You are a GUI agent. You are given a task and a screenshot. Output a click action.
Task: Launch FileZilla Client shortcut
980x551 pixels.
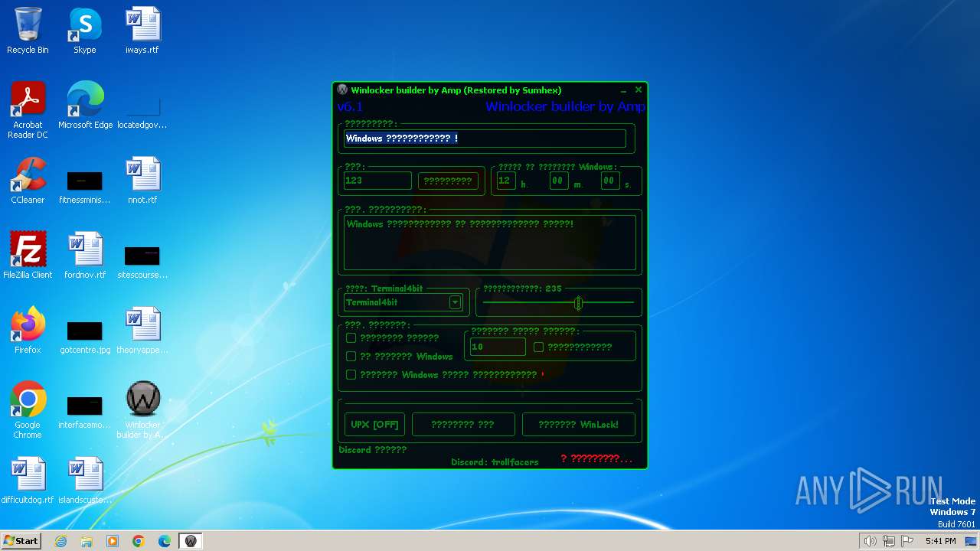tap(28, 255)
